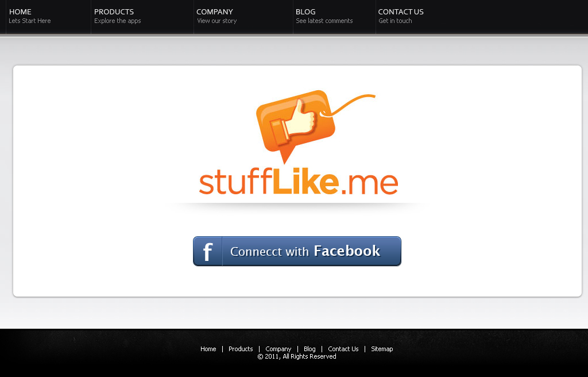Open the PRODUCTS navigation item
Screen dimensions: 588x377
(x=114, y=11)
